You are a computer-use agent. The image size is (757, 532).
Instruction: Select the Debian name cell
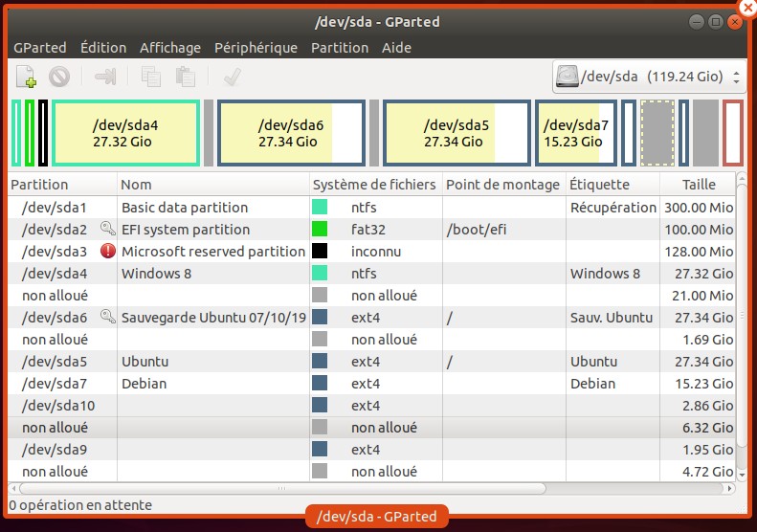click(144, 384)
